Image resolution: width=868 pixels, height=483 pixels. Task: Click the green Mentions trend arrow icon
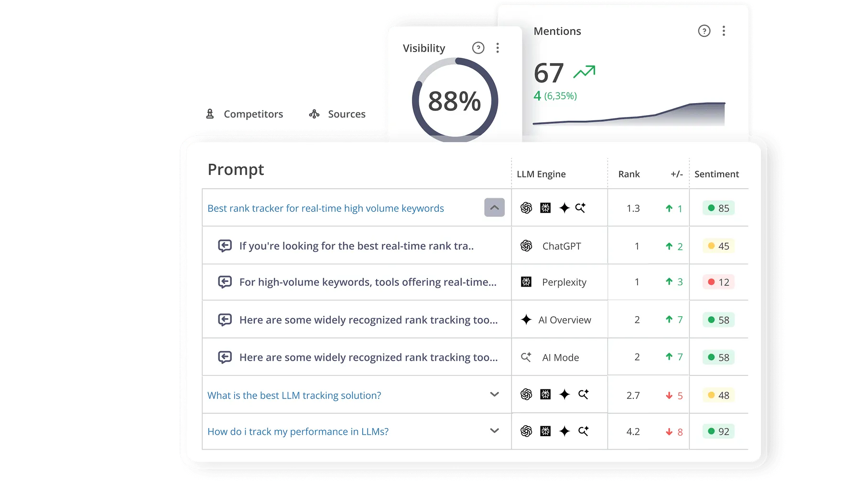584,72
